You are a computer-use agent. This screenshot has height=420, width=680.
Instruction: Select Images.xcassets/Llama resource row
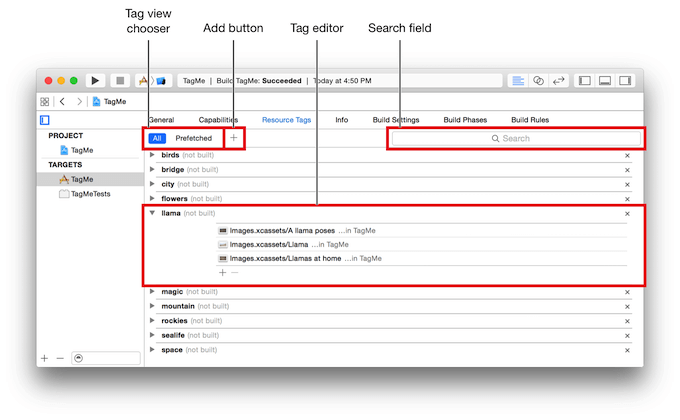tap(422, 245)
